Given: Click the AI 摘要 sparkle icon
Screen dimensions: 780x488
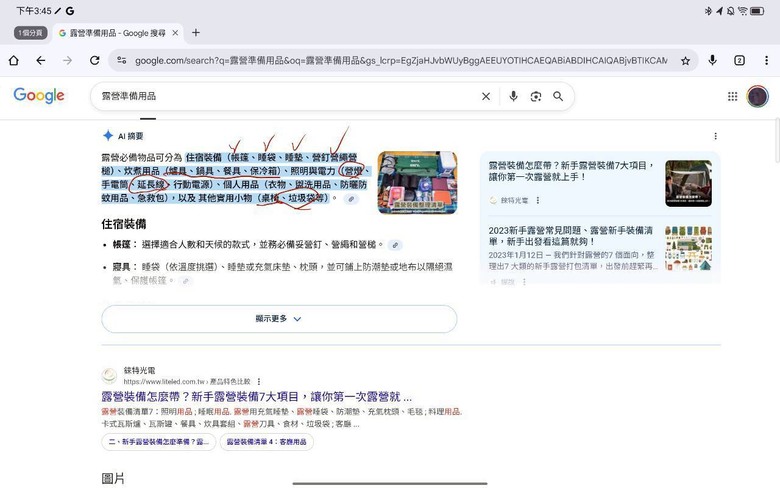Looking at the screenshot, I should click(108, 135).
